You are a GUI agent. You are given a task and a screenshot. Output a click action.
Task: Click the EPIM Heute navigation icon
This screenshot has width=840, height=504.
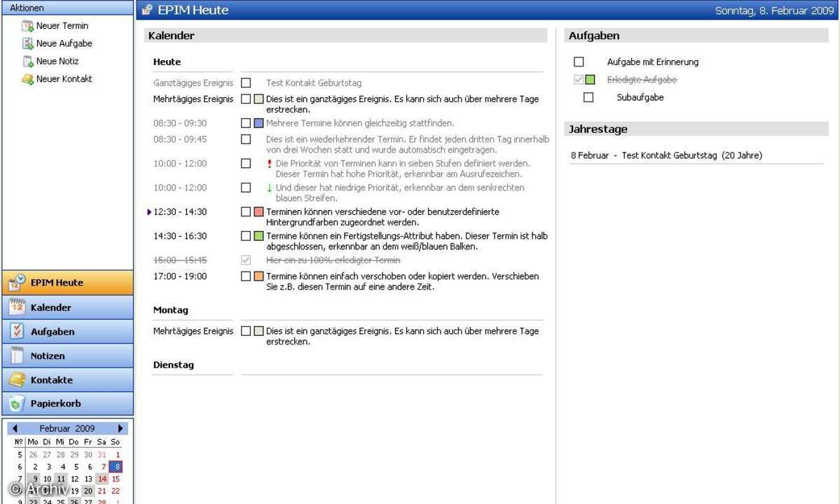click(17, 283)
